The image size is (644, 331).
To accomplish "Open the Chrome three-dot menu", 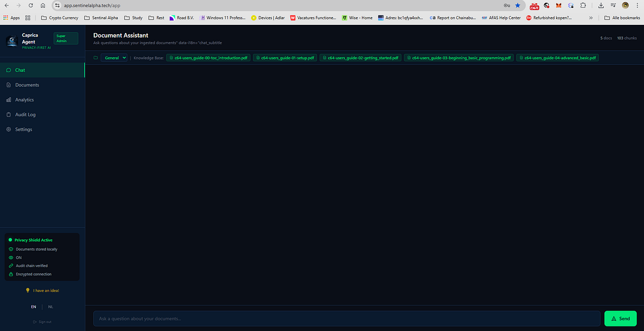I will pyautogui.click(x=637, y=6).
